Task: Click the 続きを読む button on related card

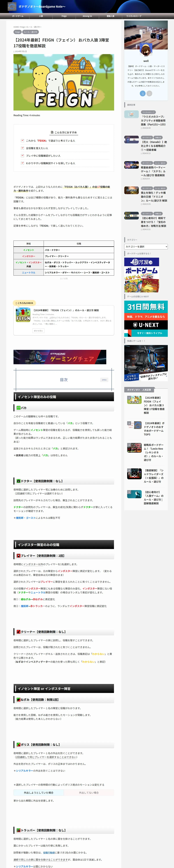Action: pos(39,331)
